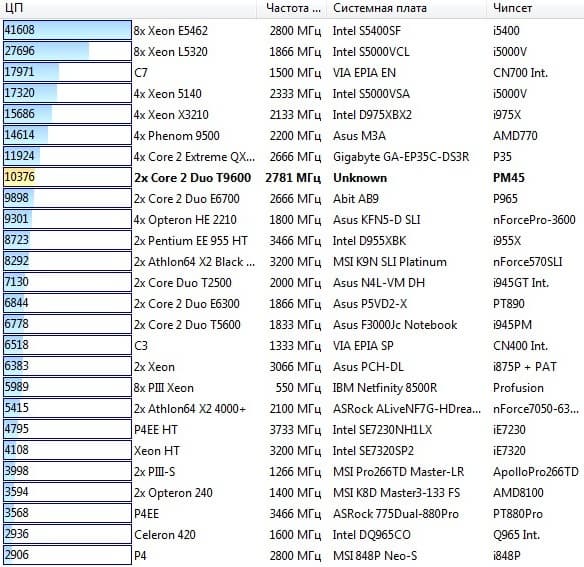Select the 4x Phenom 9500 entry
Screen dimensions: 584x567
(177, 136)
